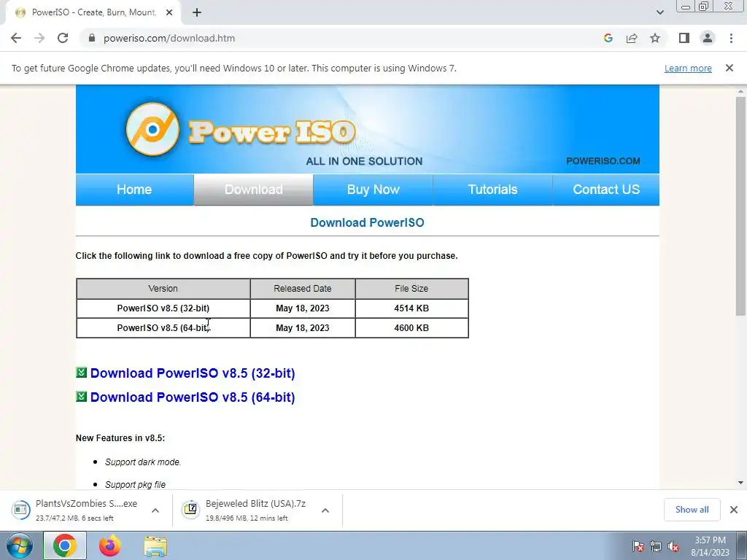Image resolution: width=747 pixels, height=560 pixels.
Task: Open the Learn more link
Action: (688, 68)
